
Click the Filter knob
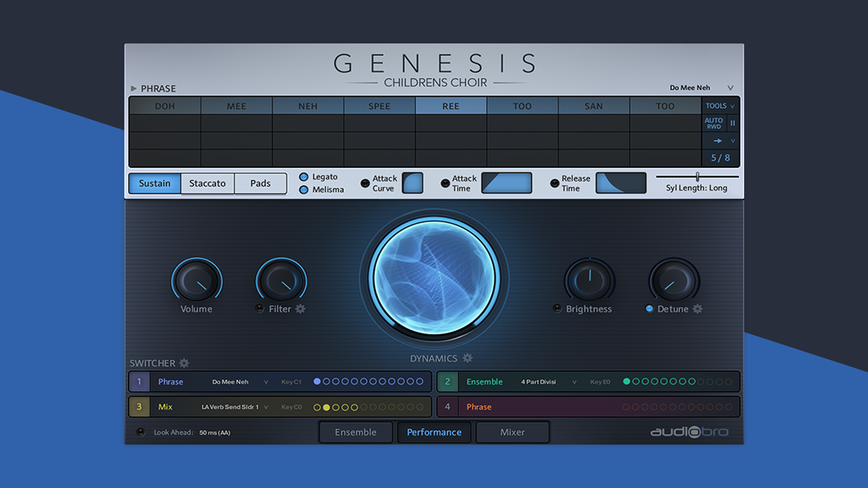coord(281,281)
